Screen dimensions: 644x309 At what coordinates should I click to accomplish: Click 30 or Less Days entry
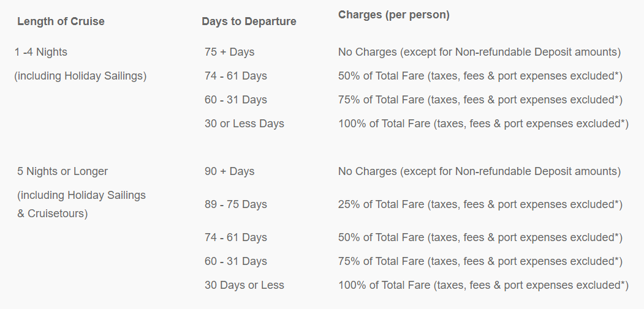coord(244,124)
